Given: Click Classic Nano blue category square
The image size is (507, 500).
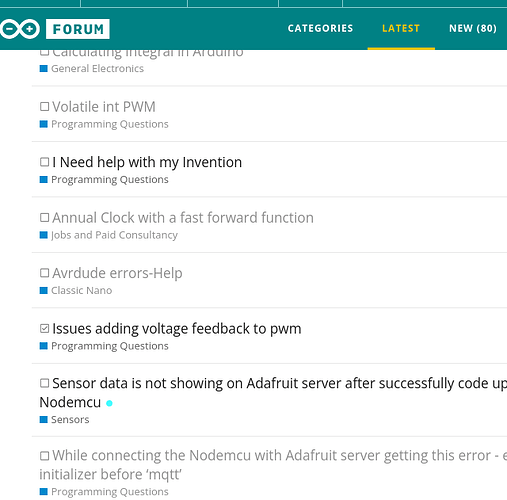Looking at the screenshot, I should (44, 290).
